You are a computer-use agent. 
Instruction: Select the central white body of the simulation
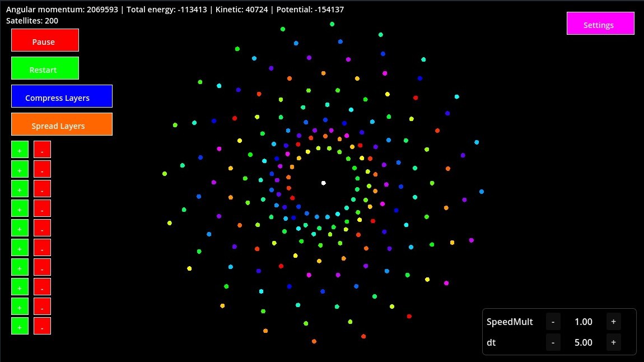pyautogui.click(x=323, y=183)
